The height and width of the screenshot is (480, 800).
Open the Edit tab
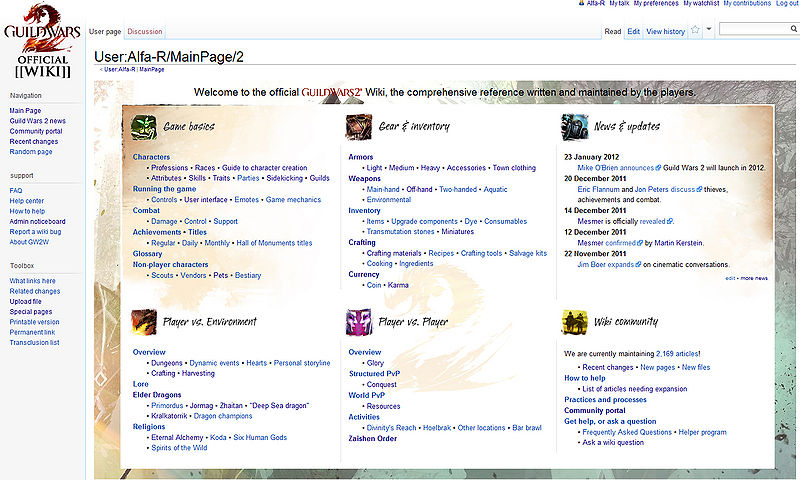coord(634,31)
